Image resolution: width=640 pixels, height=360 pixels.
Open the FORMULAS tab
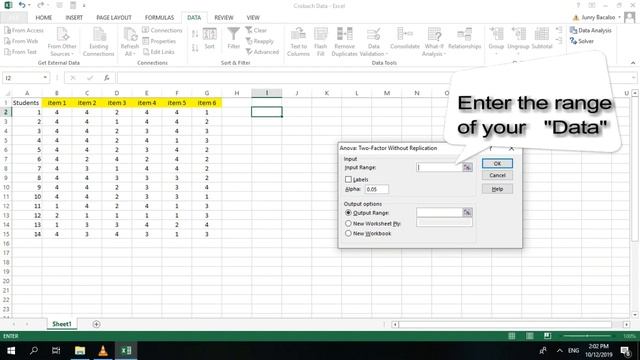(159, 18)
